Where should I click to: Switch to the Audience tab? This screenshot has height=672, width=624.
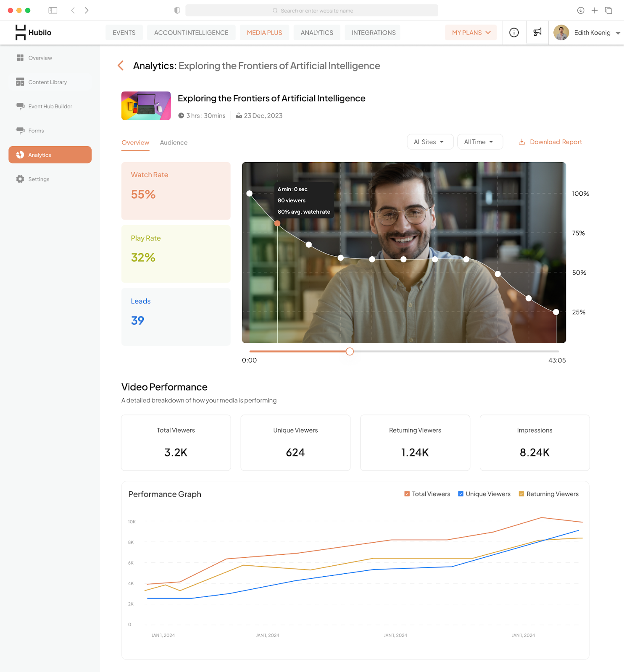(174, 142)
